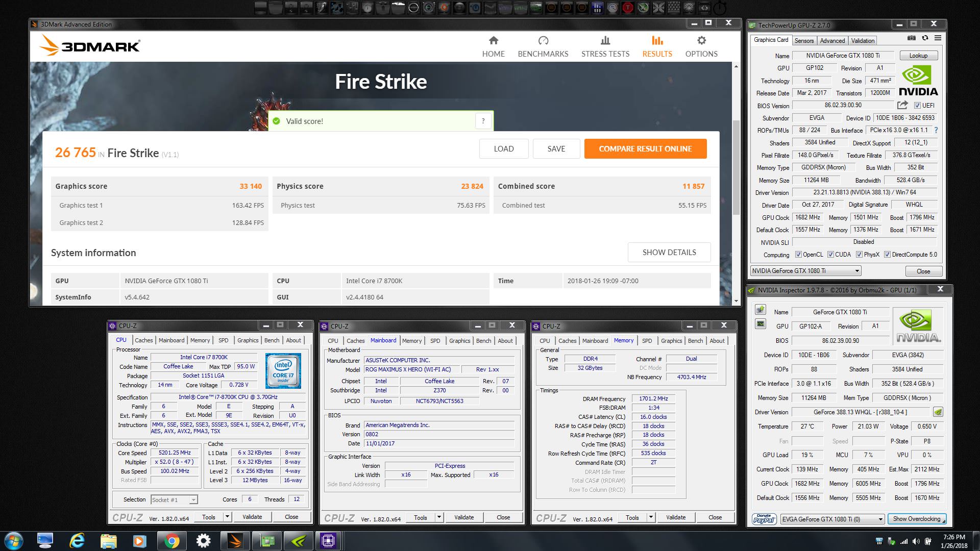Switch to the Results tab in 3DMark
980x551 pixels.
(x=657, y=46)
